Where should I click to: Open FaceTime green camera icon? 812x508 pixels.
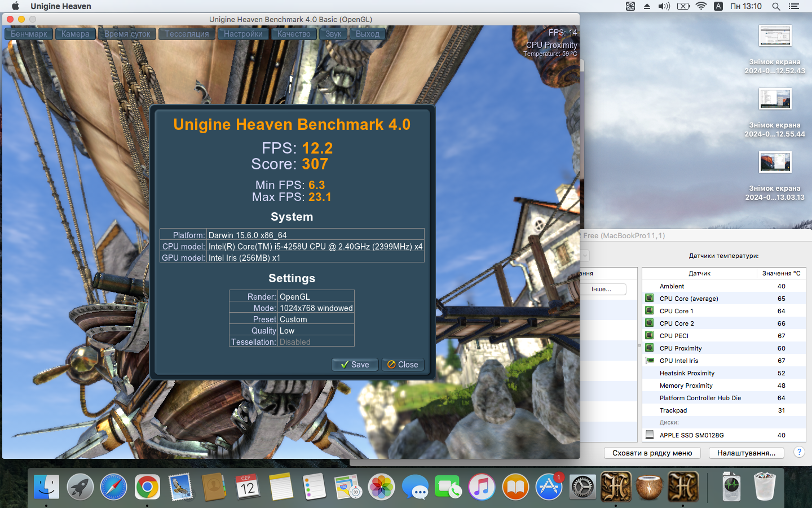pos(448,487)
